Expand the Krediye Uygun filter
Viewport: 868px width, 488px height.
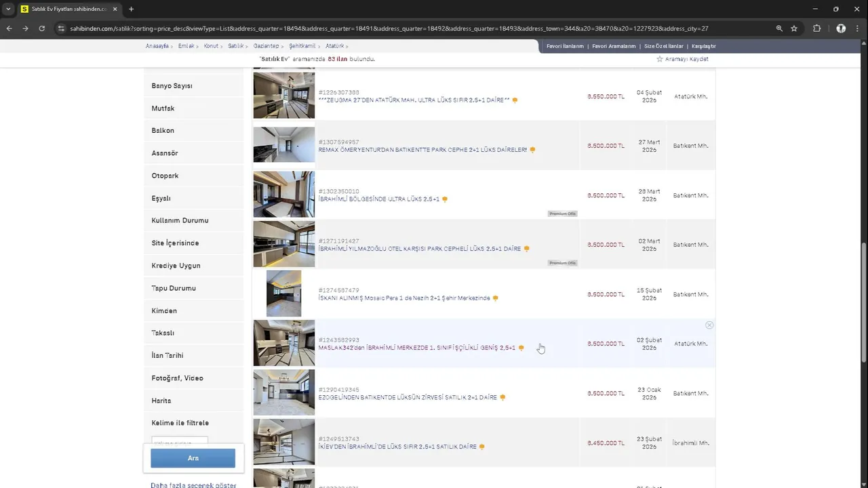pos(193,266)
